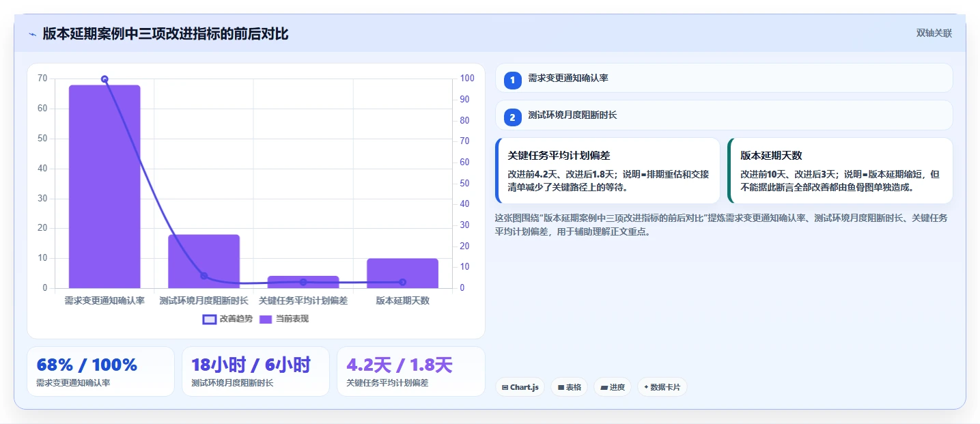Toggle the 改善趋势 legend item
The image size is (980, 424).
click(x=228, y=319)
